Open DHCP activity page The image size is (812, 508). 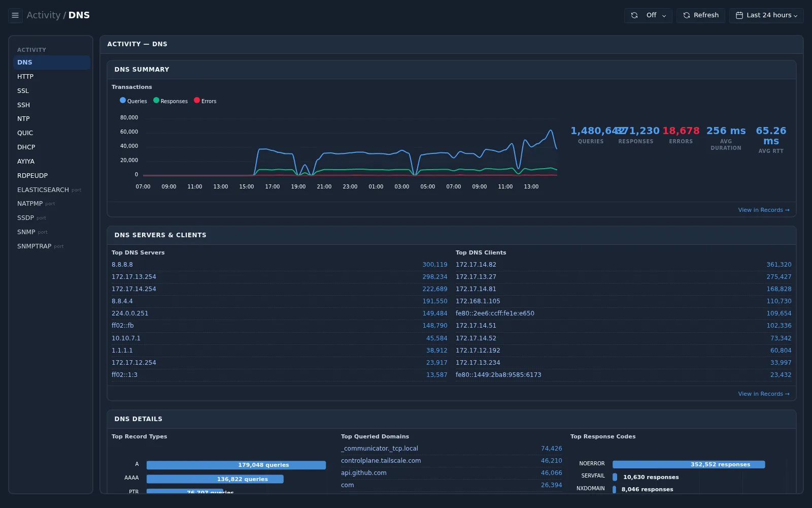[x=52, y=147]
